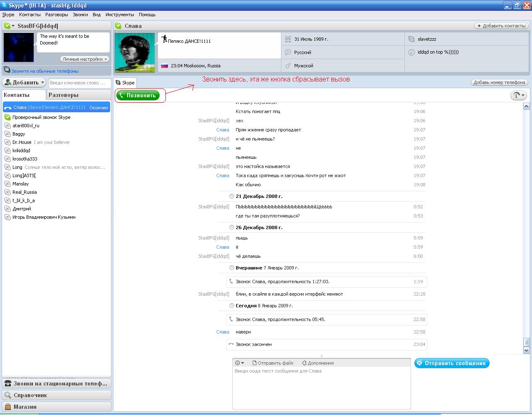Viewport: 532px width, 415px height.
Task: Click the Добавить контакты button
Action: (x=501, y=26)
